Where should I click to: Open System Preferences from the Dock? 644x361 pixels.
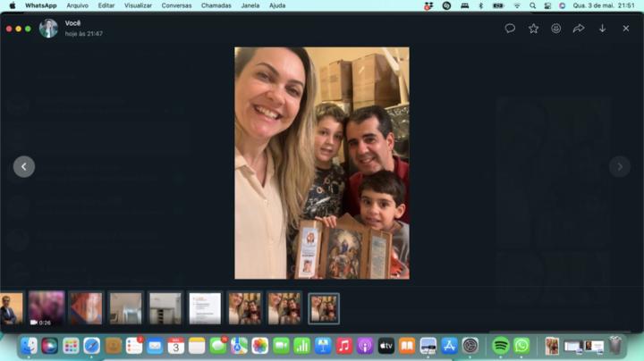(x=470, y=346)
